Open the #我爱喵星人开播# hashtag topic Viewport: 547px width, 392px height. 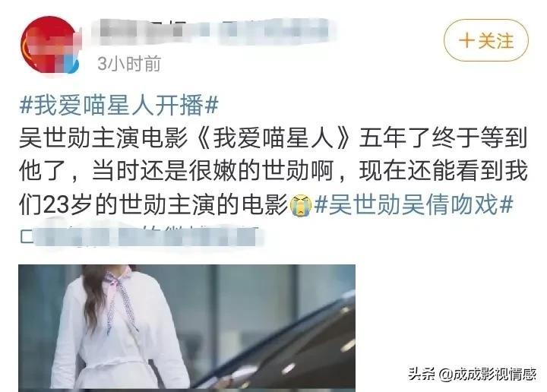point(119,106)
